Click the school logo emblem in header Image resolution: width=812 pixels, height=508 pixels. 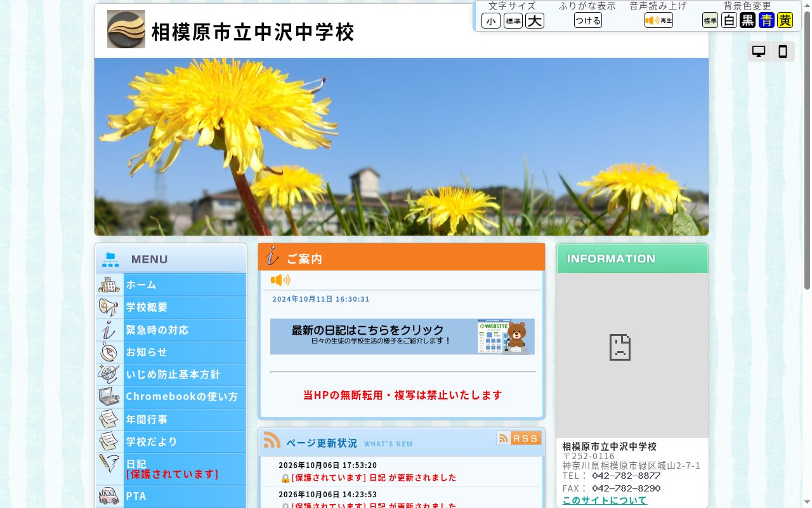click(126, 29)
